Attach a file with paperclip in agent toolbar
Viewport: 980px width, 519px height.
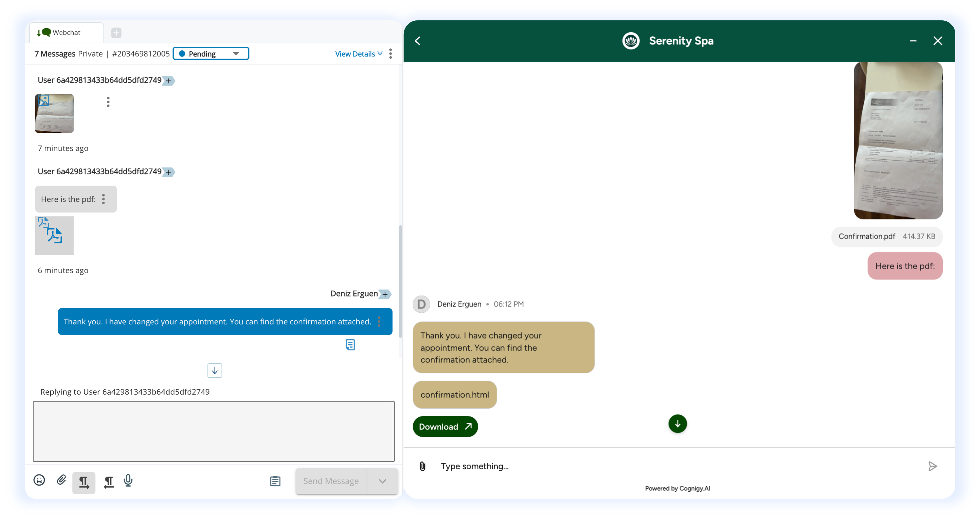[x=61, y=480]
